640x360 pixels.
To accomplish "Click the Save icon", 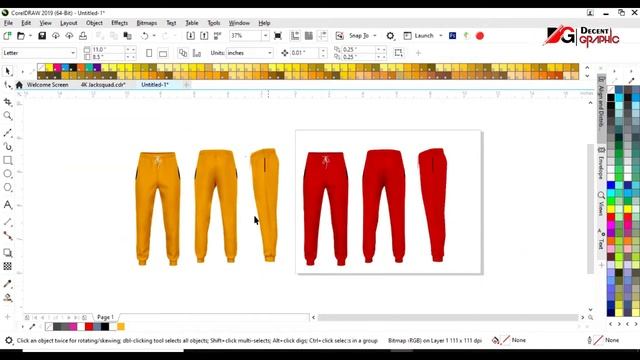I will pos(42,36).
